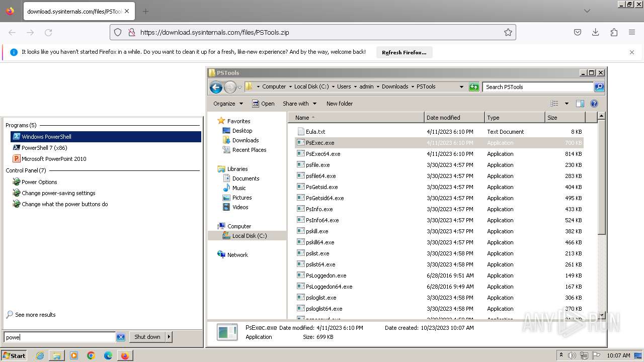Open the Organize menu
644x362 pixels.
pos(228,104)
